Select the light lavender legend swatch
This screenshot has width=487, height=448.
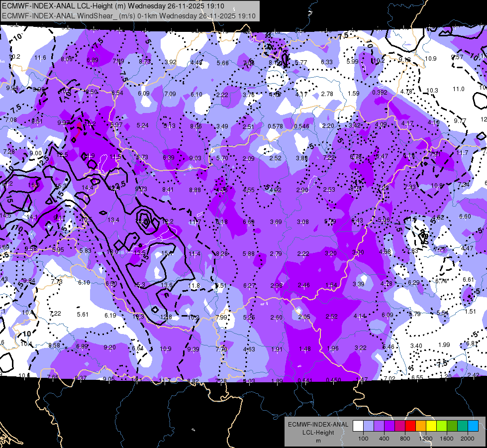(x=369, y=426)
